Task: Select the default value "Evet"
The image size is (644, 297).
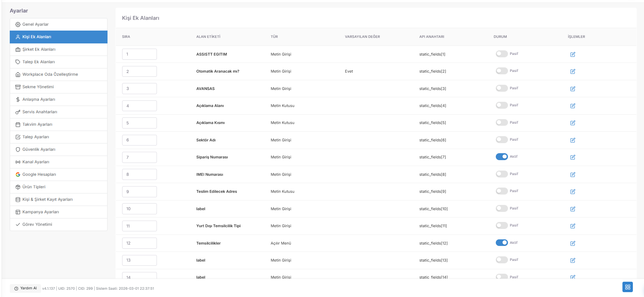Action: [x=349, y=71]
